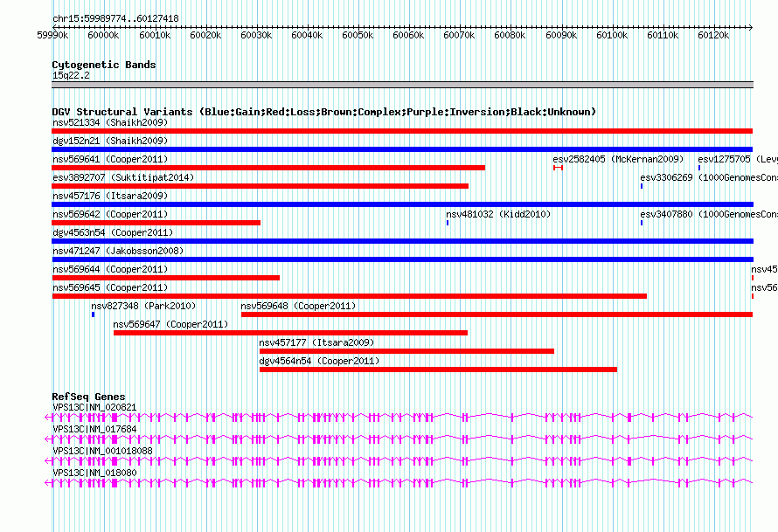Click the nsv569647 (Cooper2011) red bar
Viewport: 778px width, 532px height.
pyautogui.click(x=290, y=333)
